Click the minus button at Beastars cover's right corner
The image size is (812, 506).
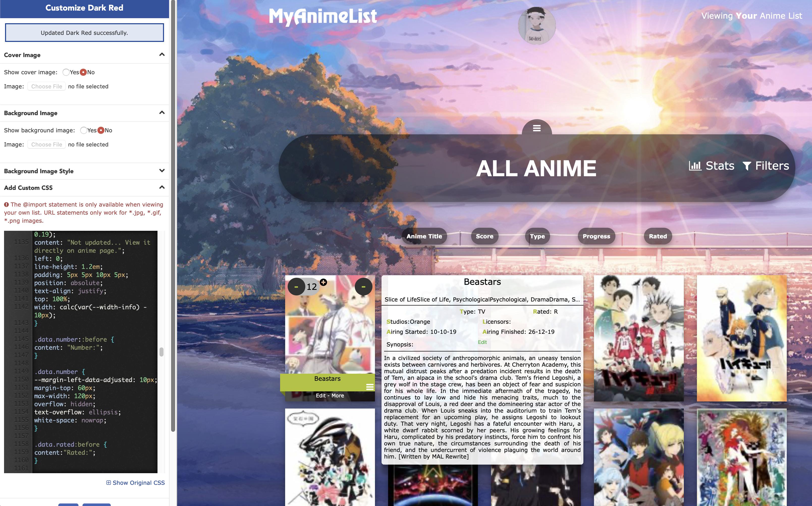(363, 287)
